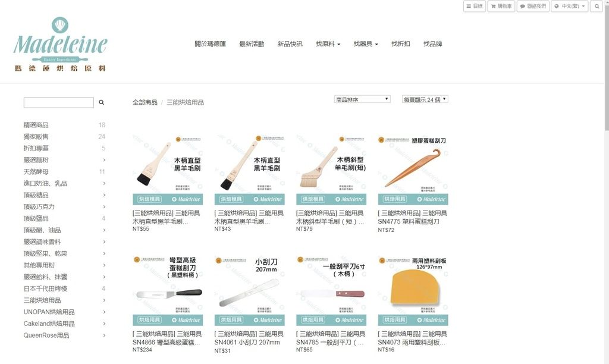Screen dimensions: 609x364
Task: Expand 嚴選調味香料 category chevron
Action: pos(103,241)
